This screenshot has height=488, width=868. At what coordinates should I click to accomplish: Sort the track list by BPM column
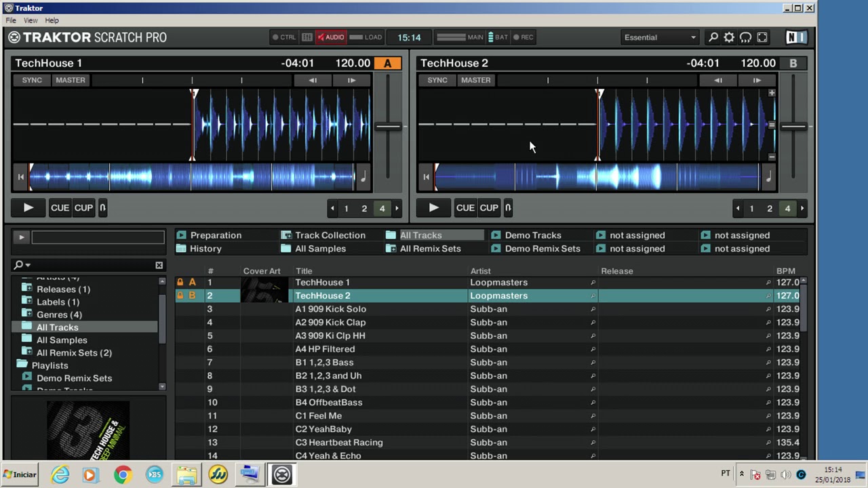786,271
